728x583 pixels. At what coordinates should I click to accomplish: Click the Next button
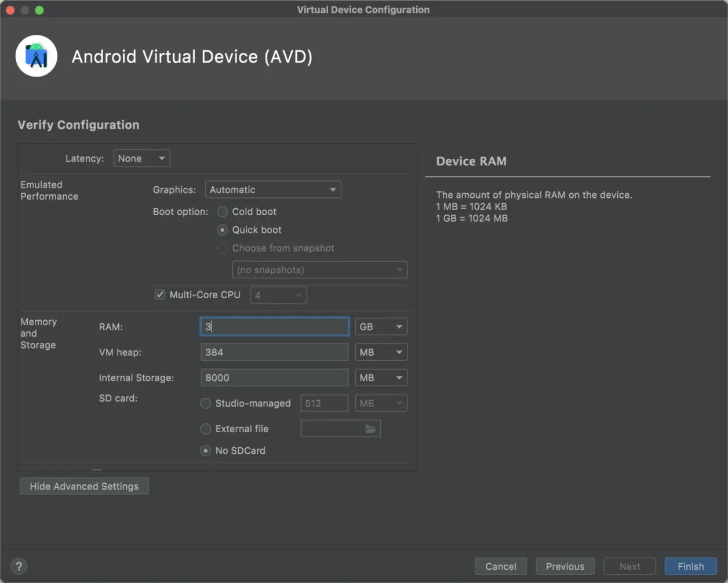coord(629,566)
